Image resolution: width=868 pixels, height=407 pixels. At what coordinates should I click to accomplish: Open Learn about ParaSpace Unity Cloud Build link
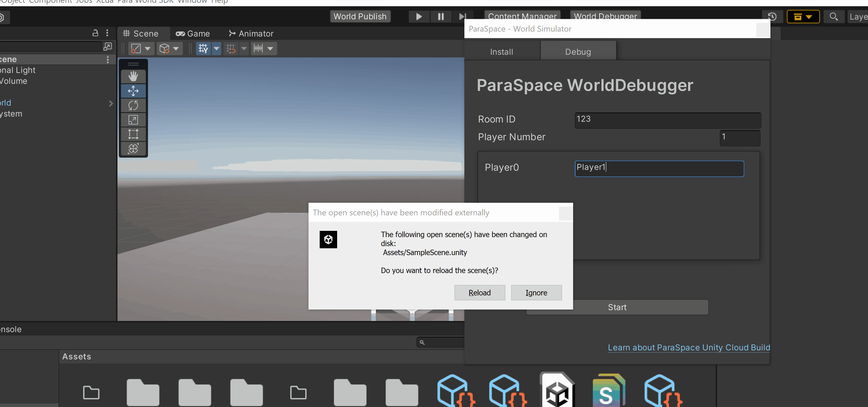click(x=689, y=347)
